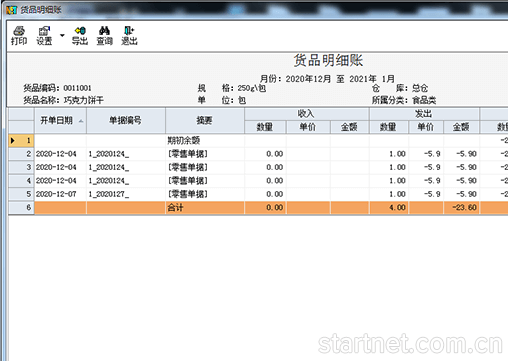Select the 收入 column group header
This screenshot has width=508, height=361.
click(306, 114)
